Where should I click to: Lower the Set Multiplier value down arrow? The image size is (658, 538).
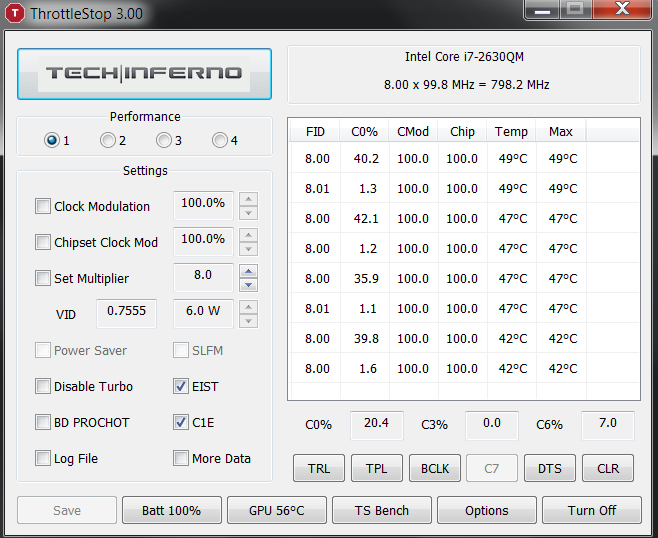click(x=248, y=285)
